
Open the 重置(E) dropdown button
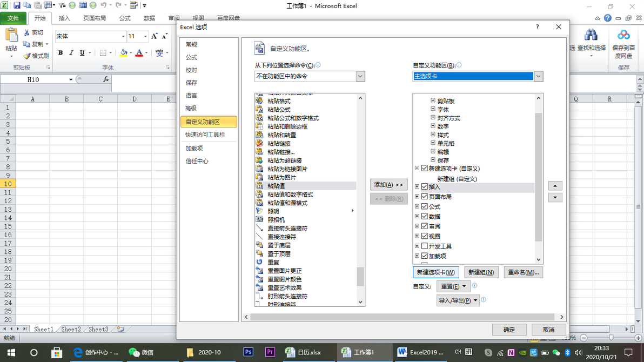tap(453, 286)
